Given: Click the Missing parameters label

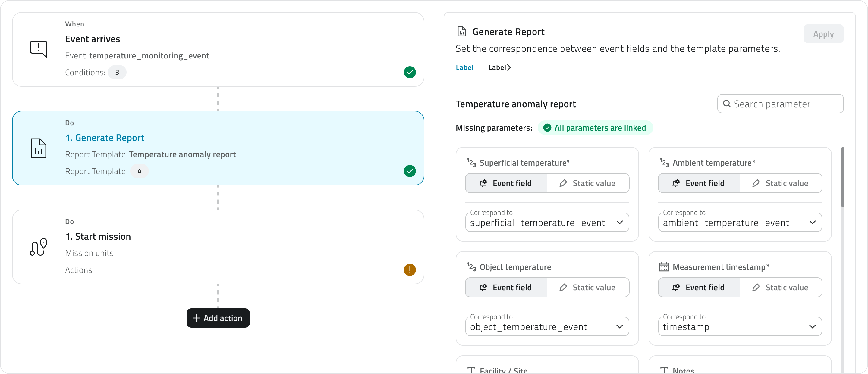Looking at the screenshot, I should click(x=494, y=128).
